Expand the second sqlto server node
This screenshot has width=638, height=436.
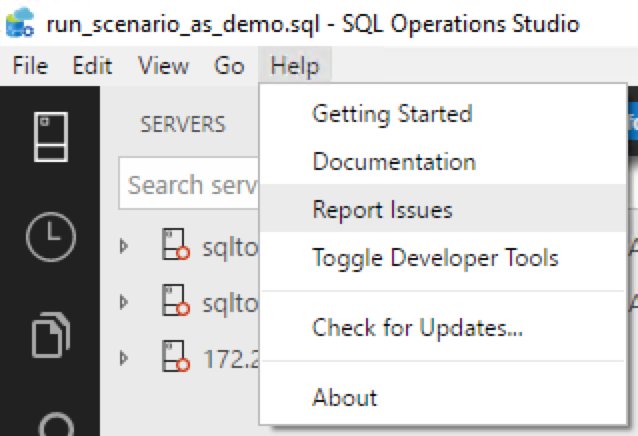click(x=124, y=302)
